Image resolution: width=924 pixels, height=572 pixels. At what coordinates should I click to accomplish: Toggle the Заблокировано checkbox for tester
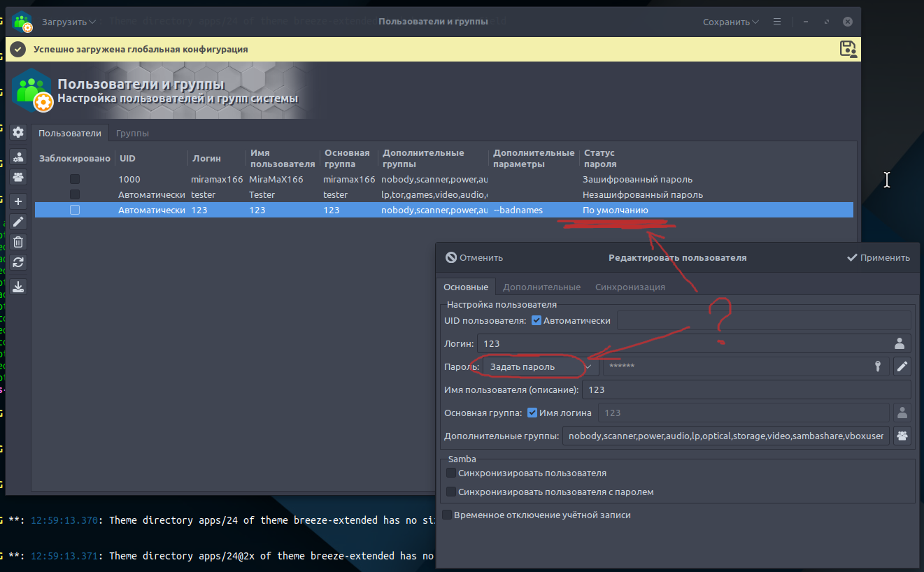(x=75, y=194)
